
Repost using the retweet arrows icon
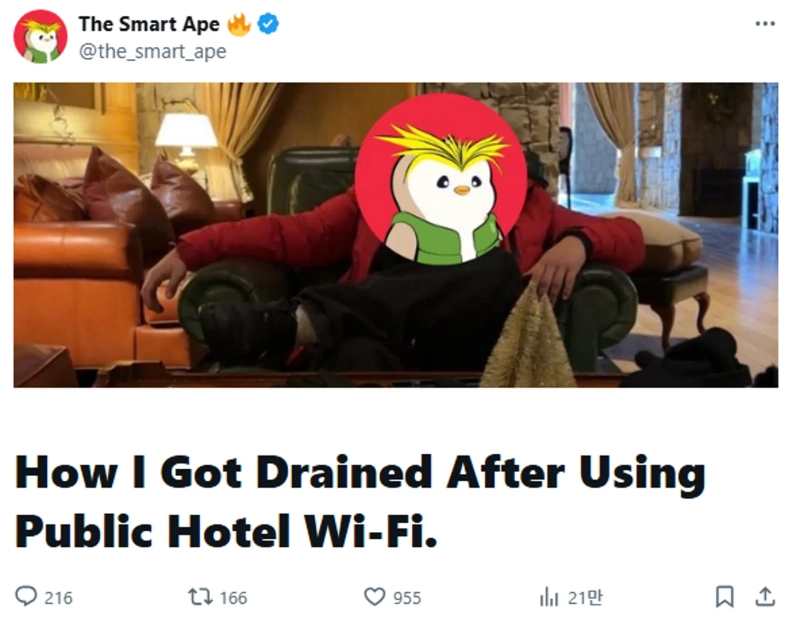tap(200, 596)
